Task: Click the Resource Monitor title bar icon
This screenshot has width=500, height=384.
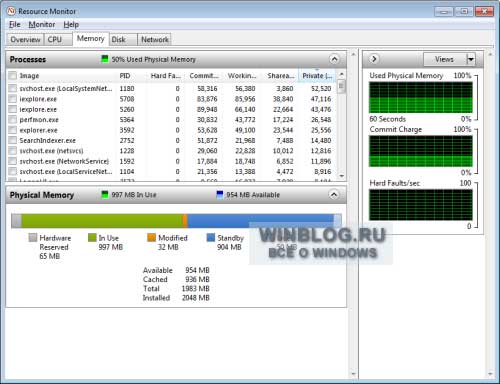Action: [11, 11]
